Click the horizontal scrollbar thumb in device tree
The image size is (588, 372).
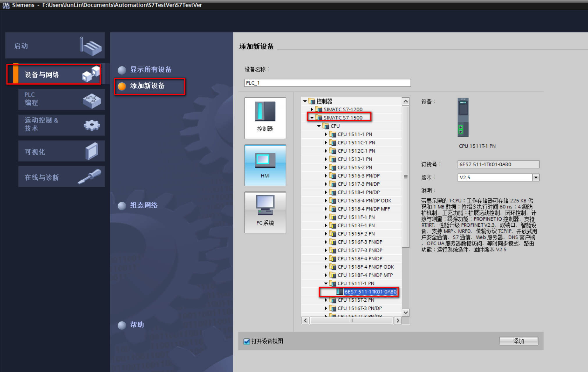tap(351, 321)
